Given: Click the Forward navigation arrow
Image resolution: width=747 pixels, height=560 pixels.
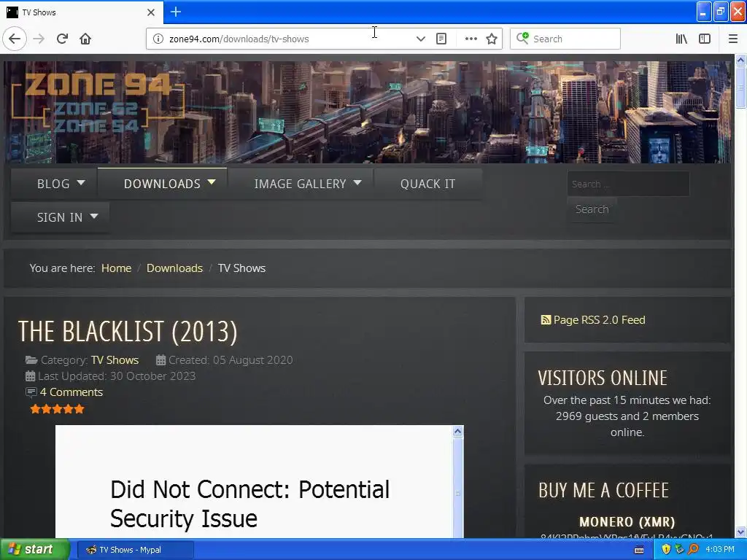Looking at the screenshot, I should pyautogui.click(x=39, y=39).
